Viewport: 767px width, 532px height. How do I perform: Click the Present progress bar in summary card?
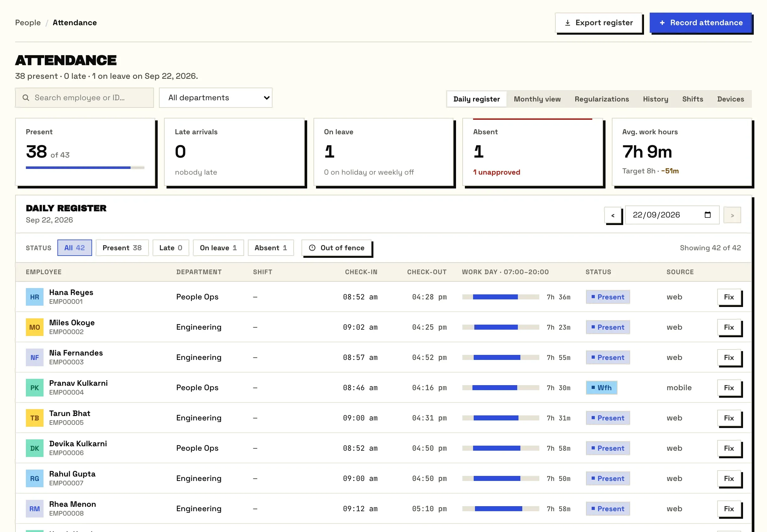tap(85, 168)
